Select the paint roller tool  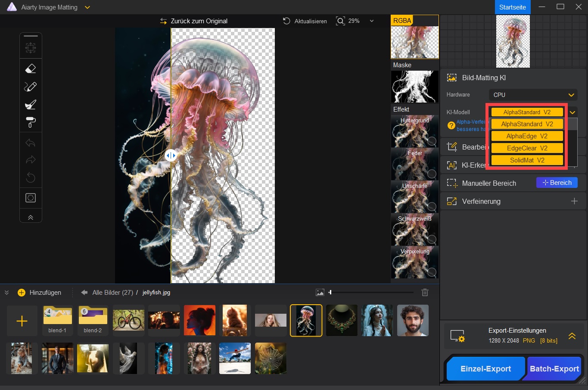pos(31,123)
